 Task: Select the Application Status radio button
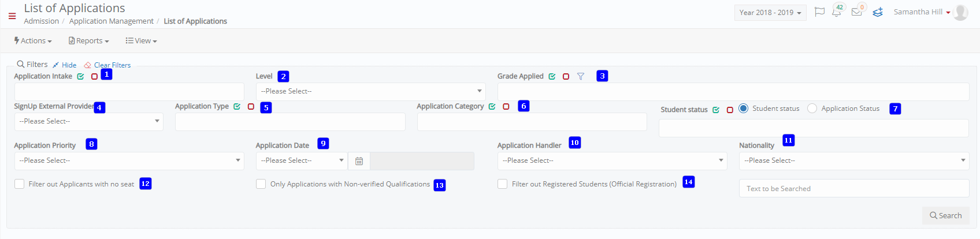point(812,109)
